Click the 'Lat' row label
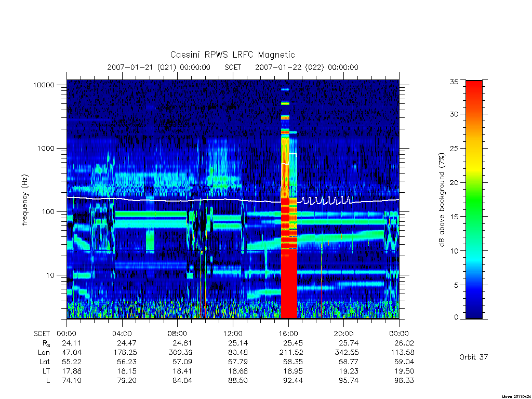Viewport: 532px width, 399px height. click(x=45, y=362)
